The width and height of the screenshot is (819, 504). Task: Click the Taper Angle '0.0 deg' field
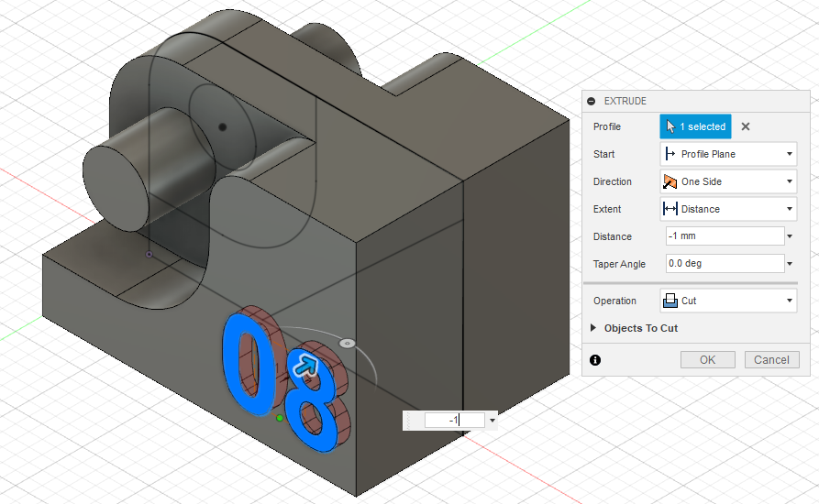pos(725,264)
